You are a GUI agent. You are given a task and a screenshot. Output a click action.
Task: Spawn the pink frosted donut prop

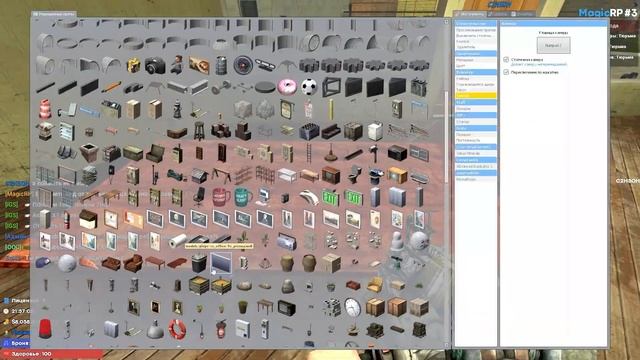coord(287,87)
